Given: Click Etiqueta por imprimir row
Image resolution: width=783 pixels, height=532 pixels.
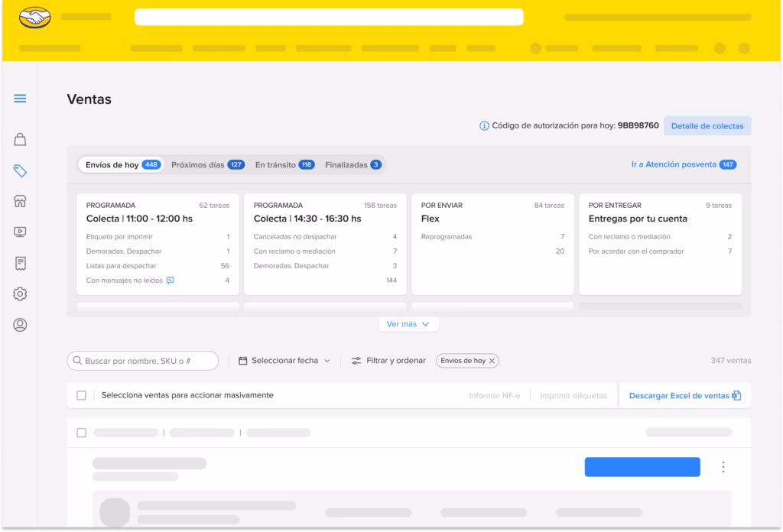Looking at the screenshot, I should click(x=158, y=237).
